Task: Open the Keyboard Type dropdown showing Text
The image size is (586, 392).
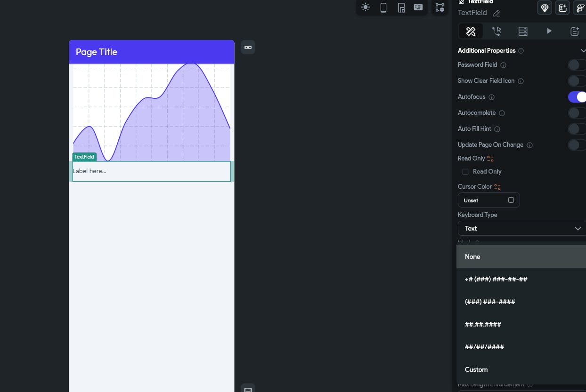Action: click(522, 228)
